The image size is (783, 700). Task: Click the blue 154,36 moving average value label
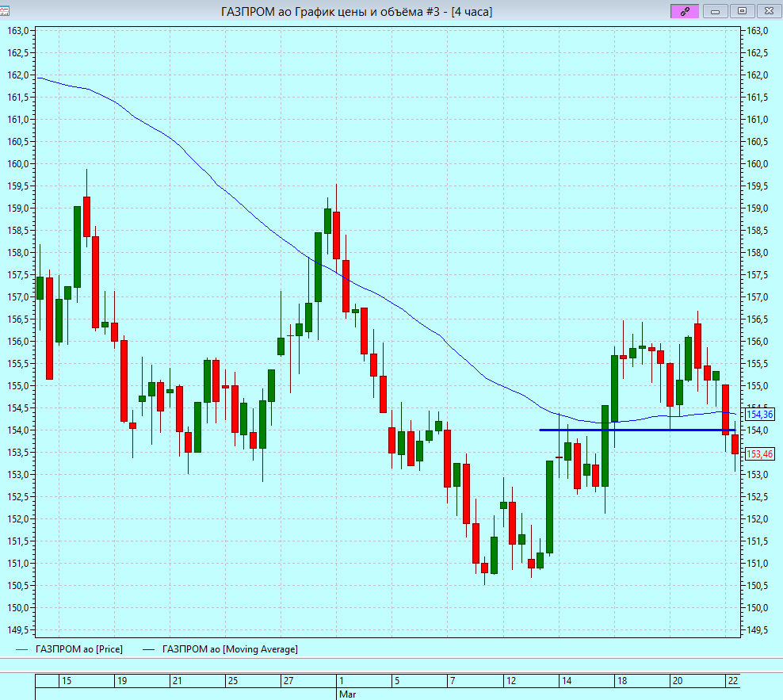759,414
